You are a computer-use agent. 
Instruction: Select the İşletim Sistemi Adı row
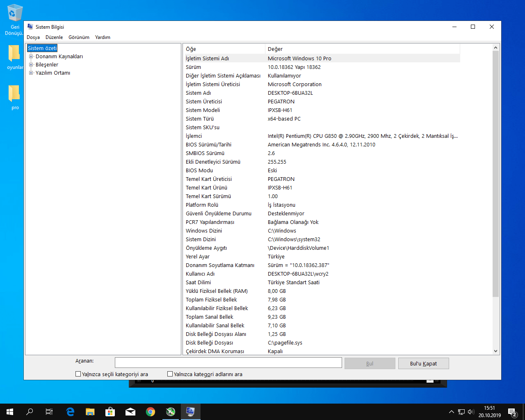tap(322, 58)
